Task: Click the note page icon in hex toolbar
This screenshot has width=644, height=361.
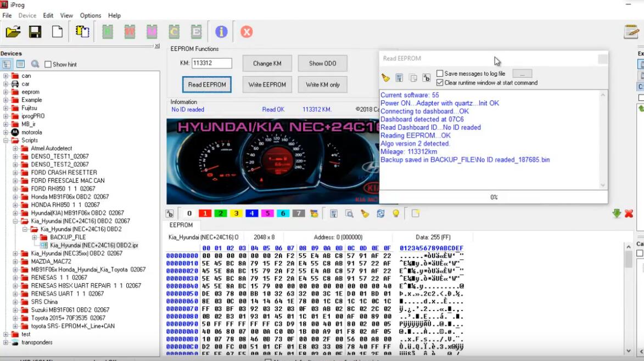Action: pyautogui.click(x=415, y=213)
